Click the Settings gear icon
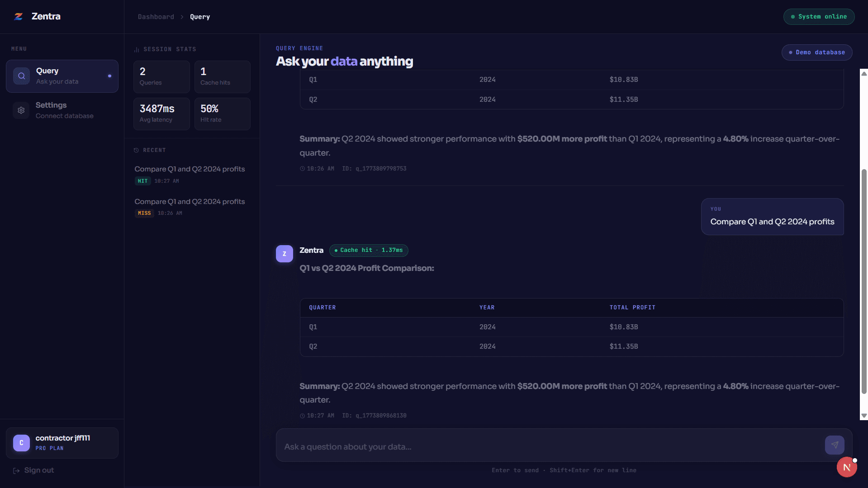 coord(21,110)
